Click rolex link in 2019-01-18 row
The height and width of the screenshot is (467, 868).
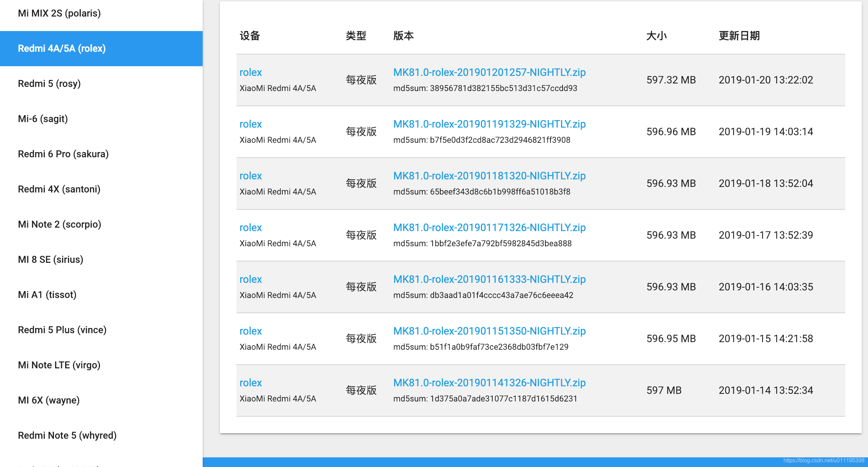[x=251, y=176]
